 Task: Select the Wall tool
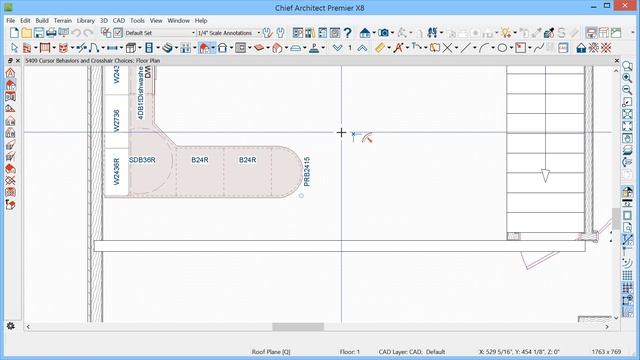(x=27, y=48)
